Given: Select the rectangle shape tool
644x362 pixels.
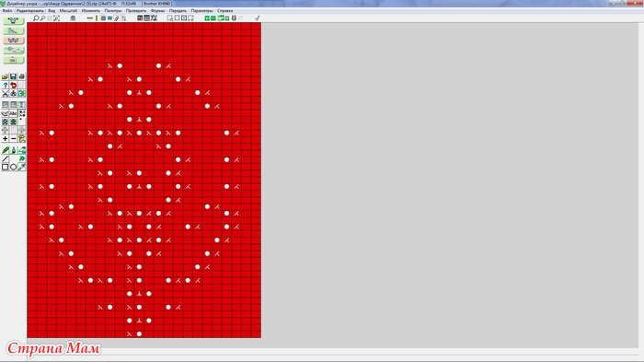Looking at the screenshot, I should point(5,167).
